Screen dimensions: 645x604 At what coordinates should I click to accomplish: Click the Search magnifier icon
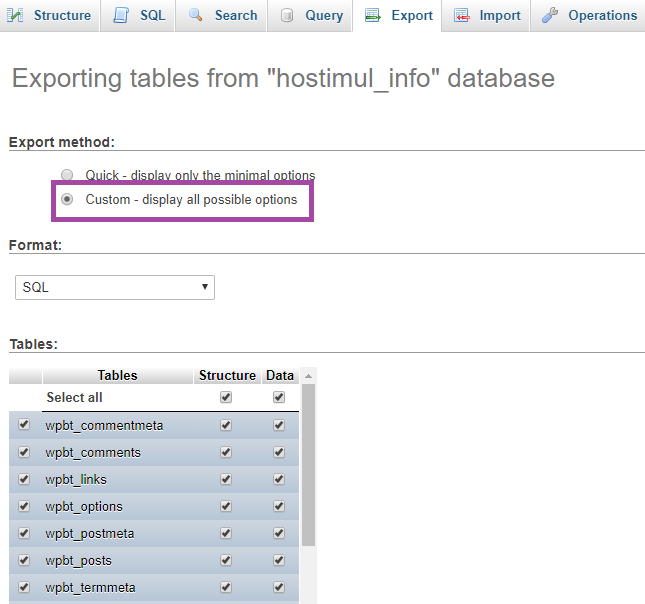coord(196,15)
